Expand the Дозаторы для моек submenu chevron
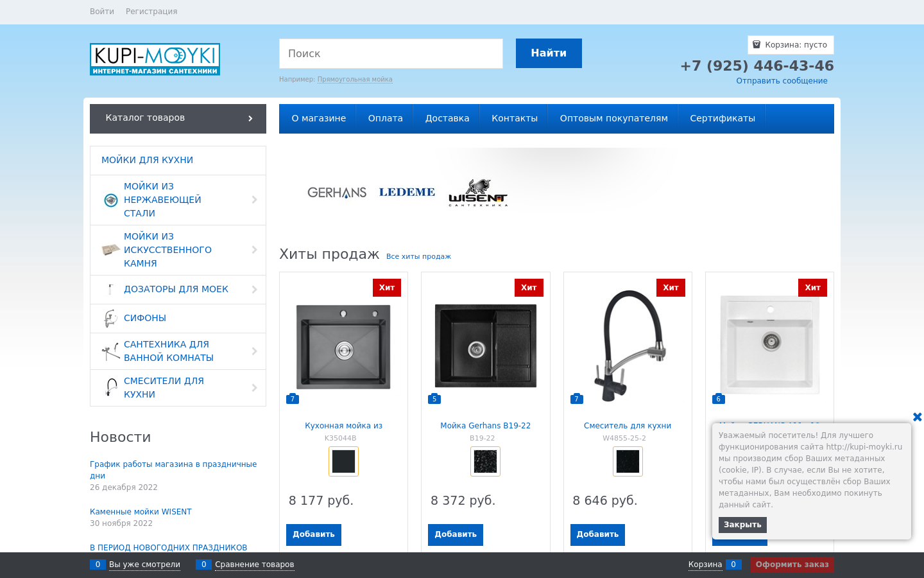 pos(255,290)
